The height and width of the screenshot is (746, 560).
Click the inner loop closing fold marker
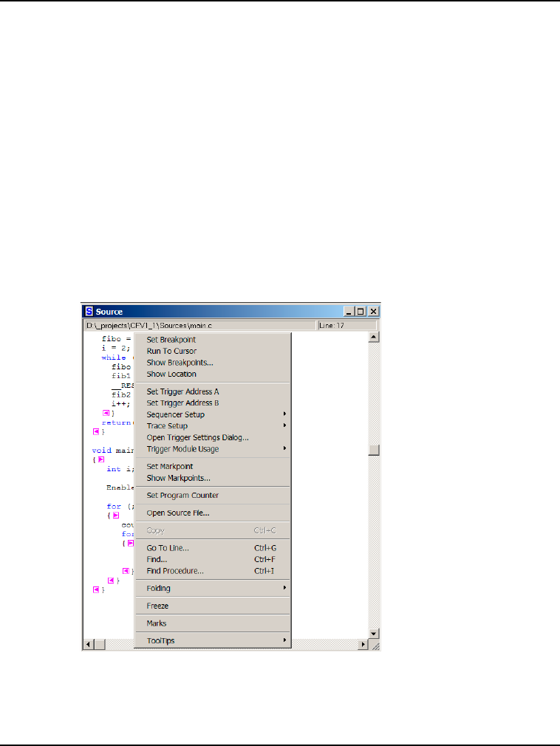coord(126,571)
